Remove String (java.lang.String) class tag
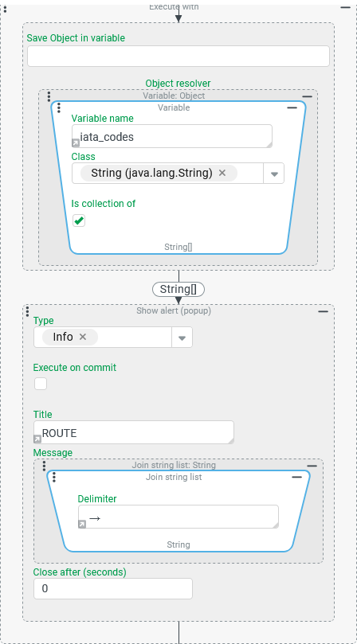Viewport: 357px width, 644px height. tap(222, 173)
